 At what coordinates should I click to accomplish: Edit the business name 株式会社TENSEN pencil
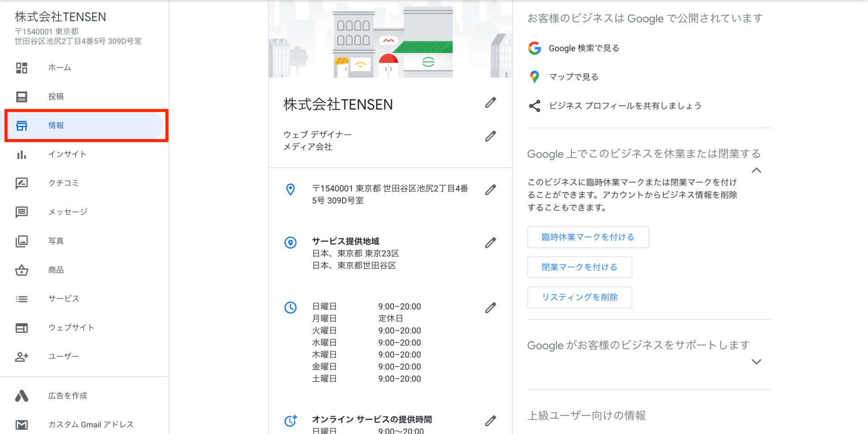pos(491,103)
